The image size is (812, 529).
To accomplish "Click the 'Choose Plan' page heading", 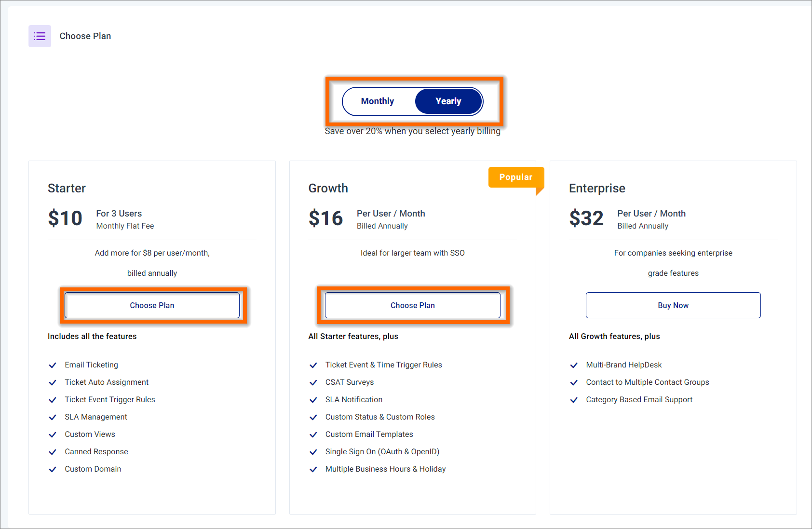I will click(85, 36).
